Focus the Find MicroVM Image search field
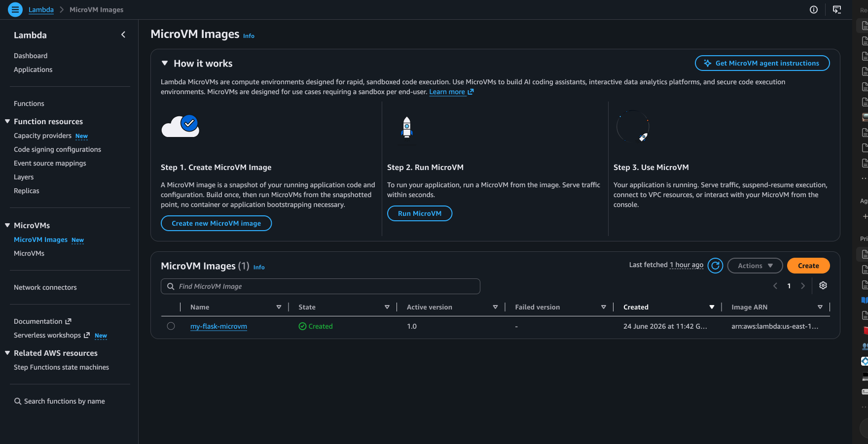 coord(321,286)
